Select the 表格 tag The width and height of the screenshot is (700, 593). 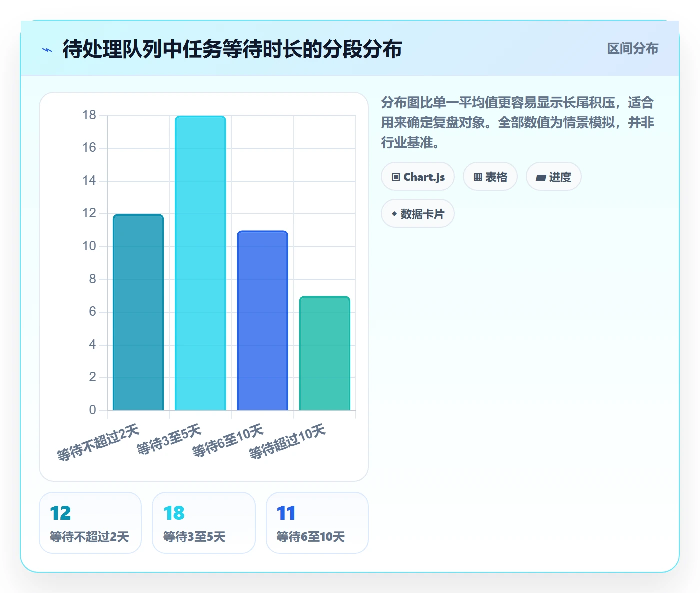tap(490, 177)
